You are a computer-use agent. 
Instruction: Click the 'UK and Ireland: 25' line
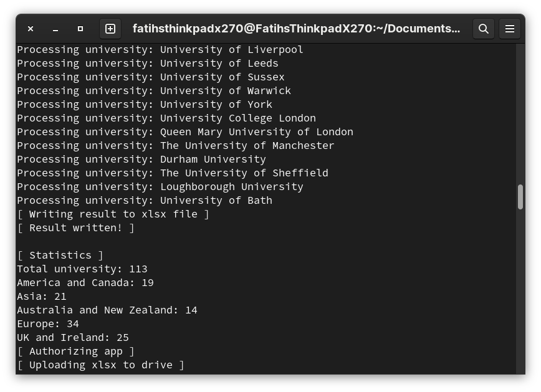pos(73,338)
